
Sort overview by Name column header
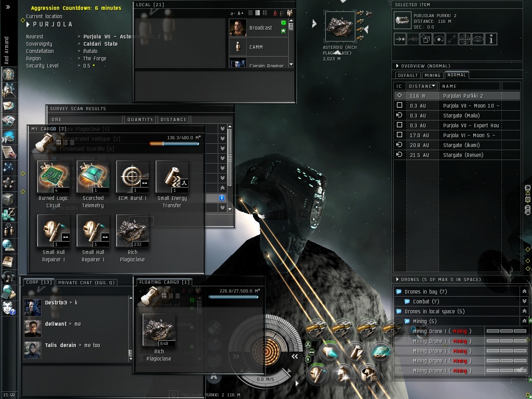[x=470, y=86]
